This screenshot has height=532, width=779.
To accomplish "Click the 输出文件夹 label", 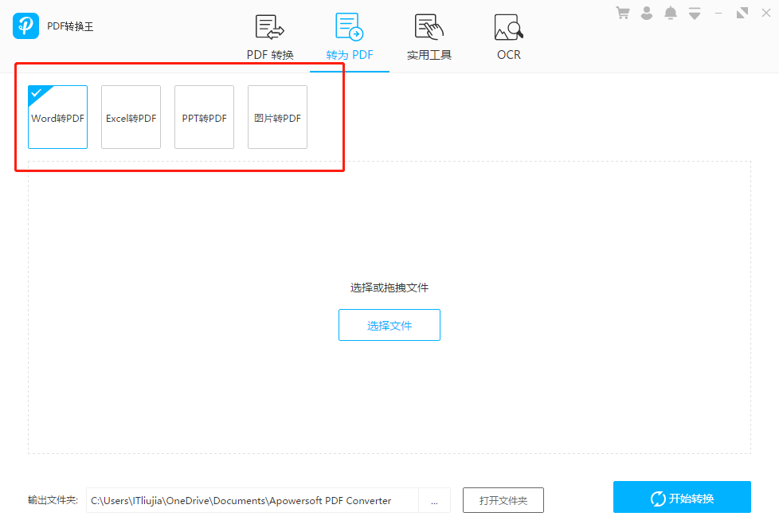I will (x=53, y=500).
